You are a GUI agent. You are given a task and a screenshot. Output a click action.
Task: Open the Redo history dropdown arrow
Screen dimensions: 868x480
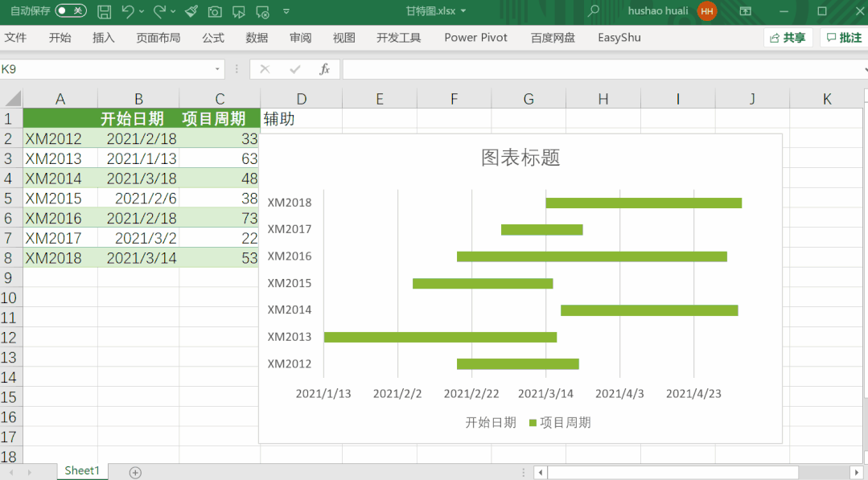(173, 11)
